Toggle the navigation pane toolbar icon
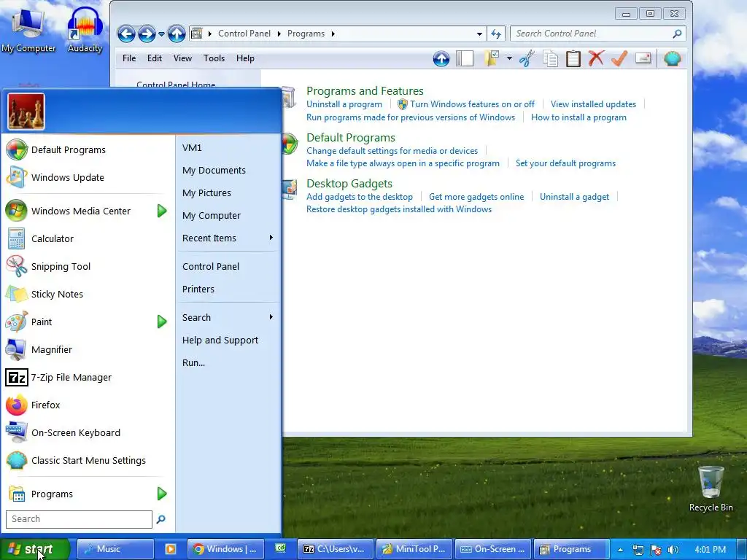 click(465, 58)
